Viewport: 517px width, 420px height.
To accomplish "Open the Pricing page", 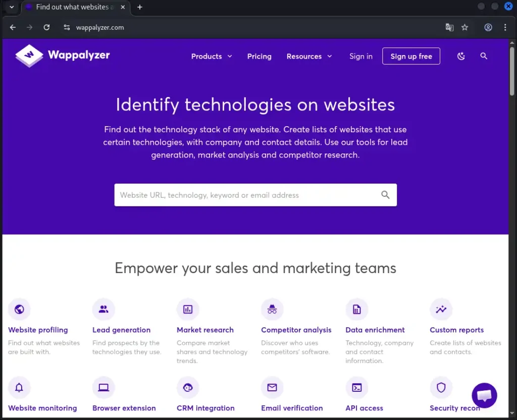I will pos(259,56).
